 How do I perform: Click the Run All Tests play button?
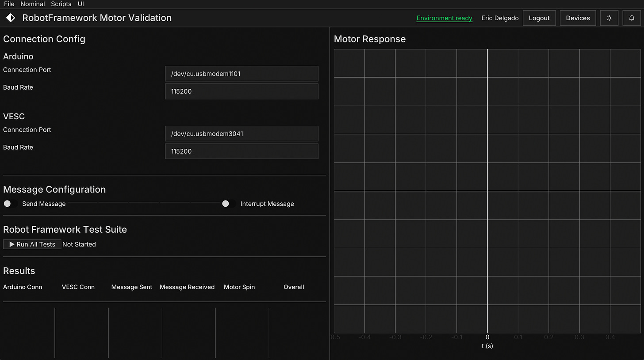pyautogui.click(x=32, y=244)
